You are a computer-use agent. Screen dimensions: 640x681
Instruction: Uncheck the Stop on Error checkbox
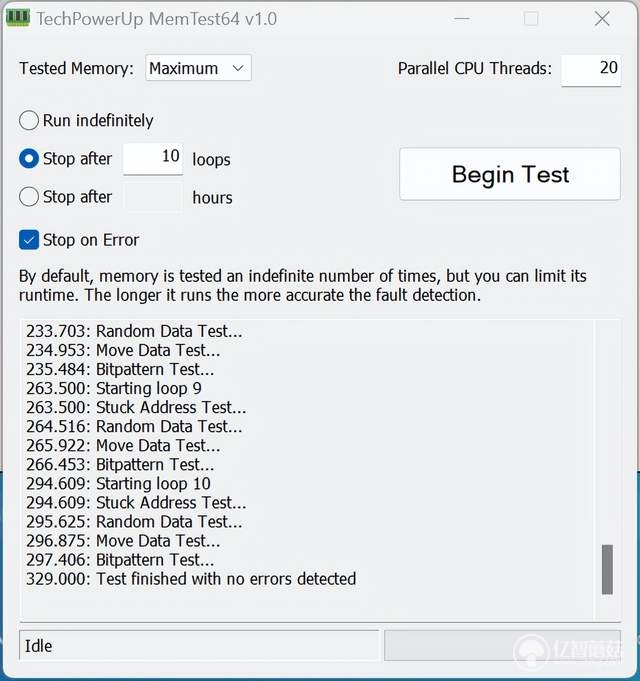pos(29,240)
